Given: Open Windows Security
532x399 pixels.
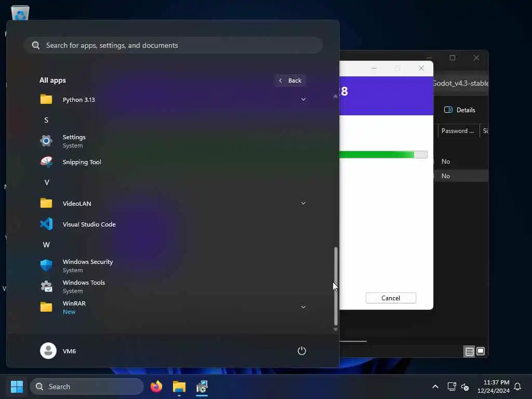Looking at the screenshot, I should click(x=172, y=265).
